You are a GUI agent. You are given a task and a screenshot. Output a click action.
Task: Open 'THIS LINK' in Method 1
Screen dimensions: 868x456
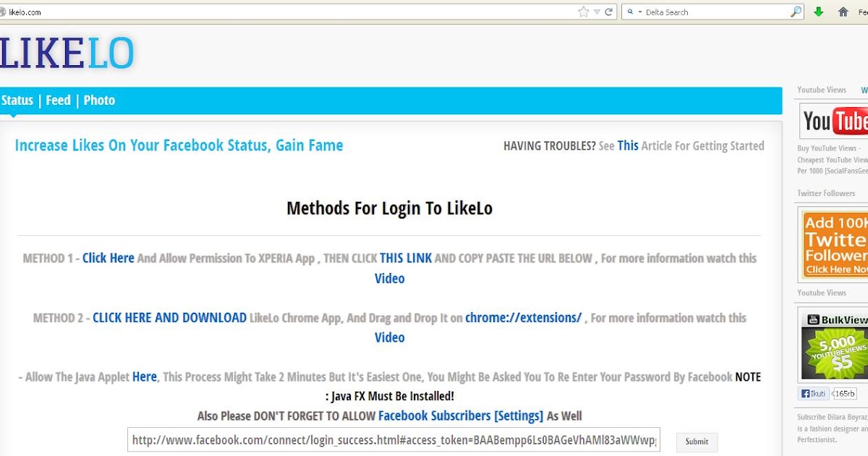coord(406,258)
